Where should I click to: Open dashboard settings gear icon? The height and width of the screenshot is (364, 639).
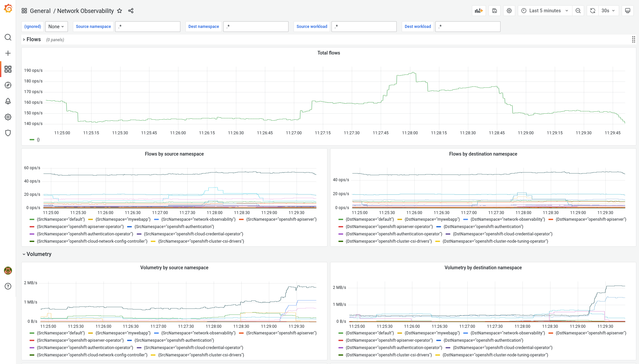pyautogui.click(x=509, y=11)
